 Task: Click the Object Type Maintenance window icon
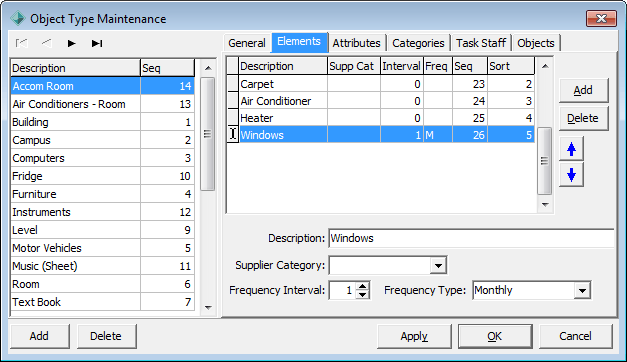(x=18, y=18)
